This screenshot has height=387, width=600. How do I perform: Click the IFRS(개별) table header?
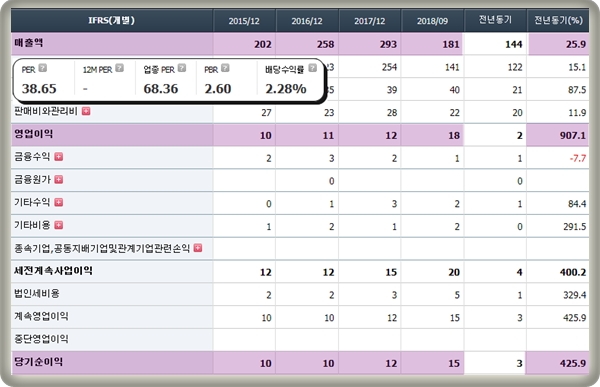pos(111,20)
